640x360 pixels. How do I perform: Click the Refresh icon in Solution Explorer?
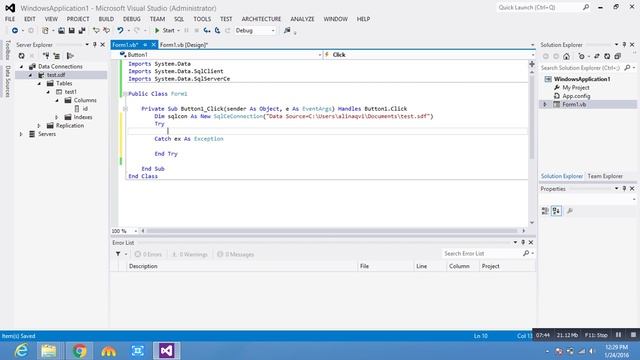pyautogui.click(x=607, y=56)
